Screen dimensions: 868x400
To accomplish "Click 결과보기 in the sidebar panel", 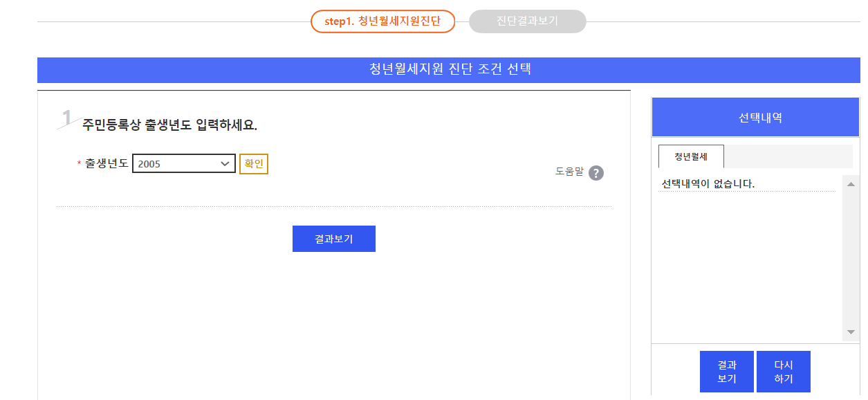I will 727,371.
